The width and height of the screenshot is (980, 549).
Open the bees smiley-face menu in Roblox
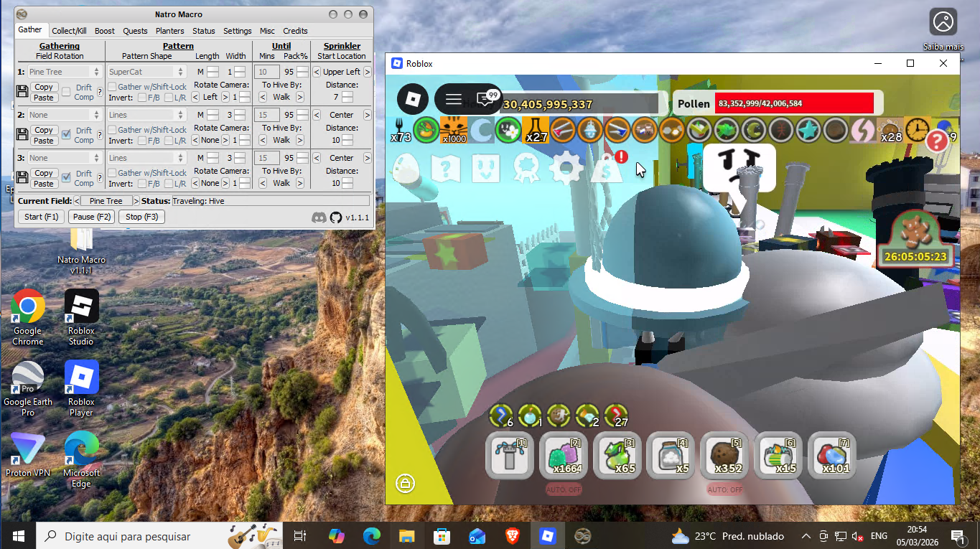(x=485, y=169)
